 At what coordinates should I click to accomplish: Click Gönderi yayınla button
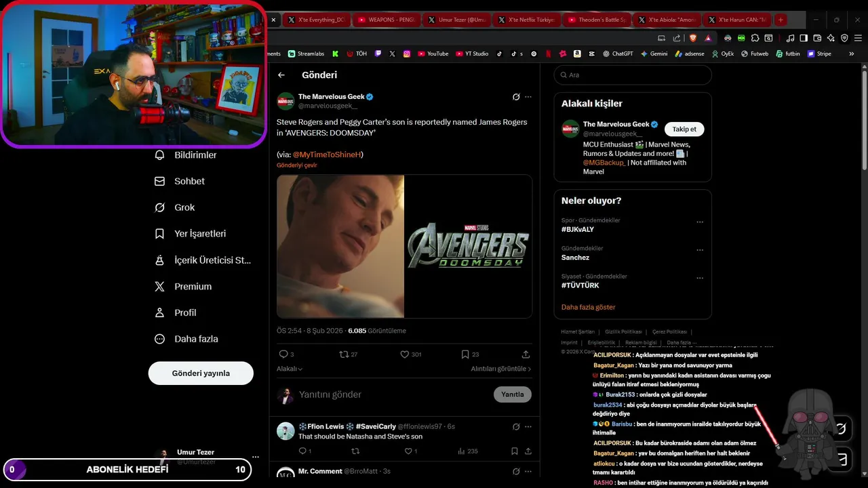click(201, 373)
